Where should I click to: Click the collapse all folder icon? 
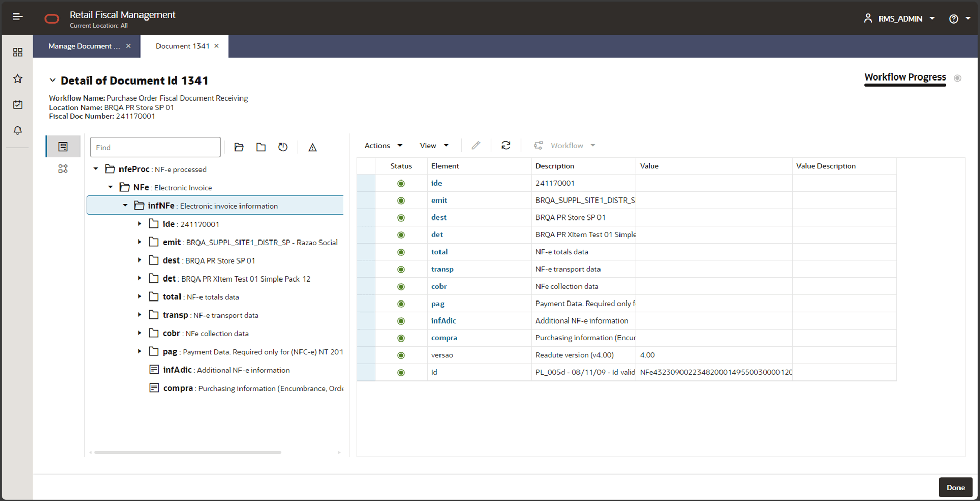tap(261, 147)
